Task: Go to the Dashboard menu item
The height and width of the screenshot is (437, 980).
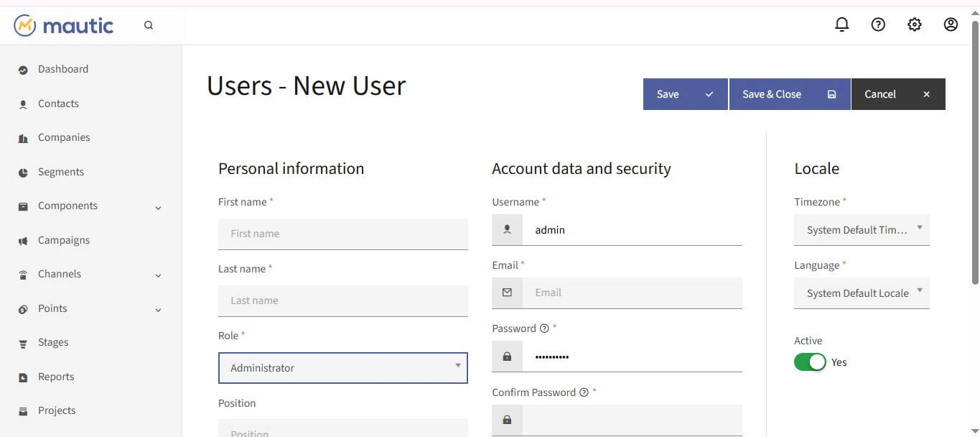Action: (x=62, y=69)
